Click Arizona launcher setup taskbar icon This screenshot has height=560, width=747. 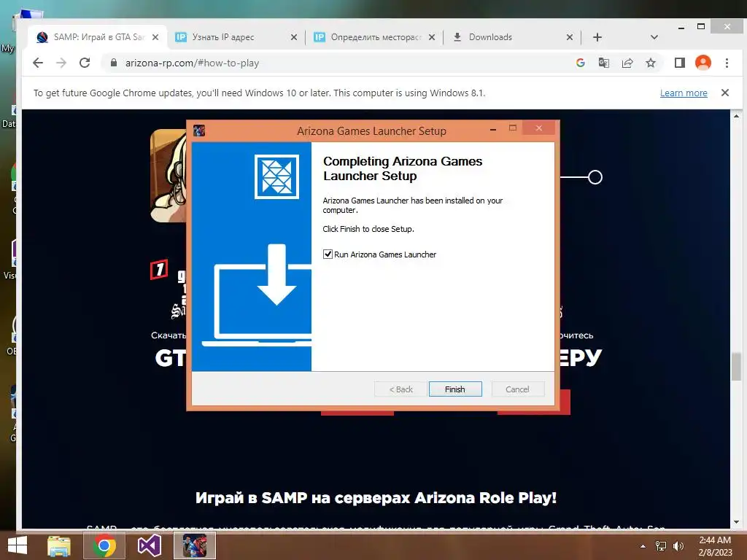(195, 545)
